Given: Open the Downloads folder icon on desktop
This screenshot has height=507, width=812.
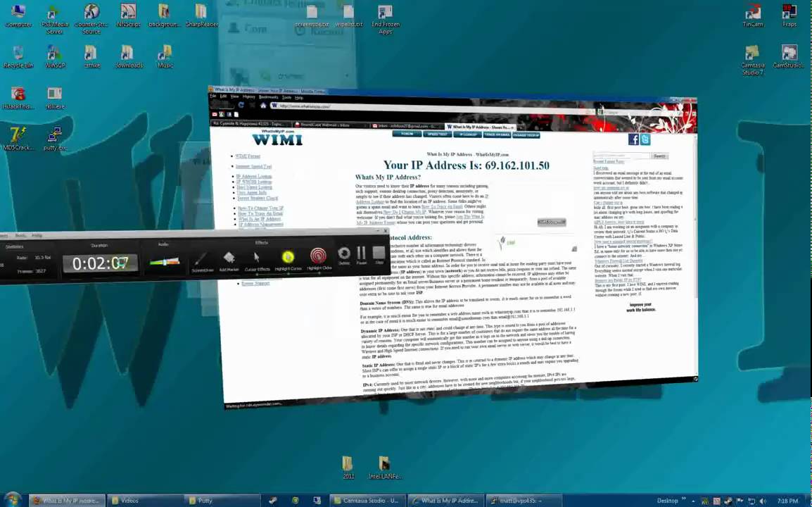Looking at the screenshot, I should 129,56.
